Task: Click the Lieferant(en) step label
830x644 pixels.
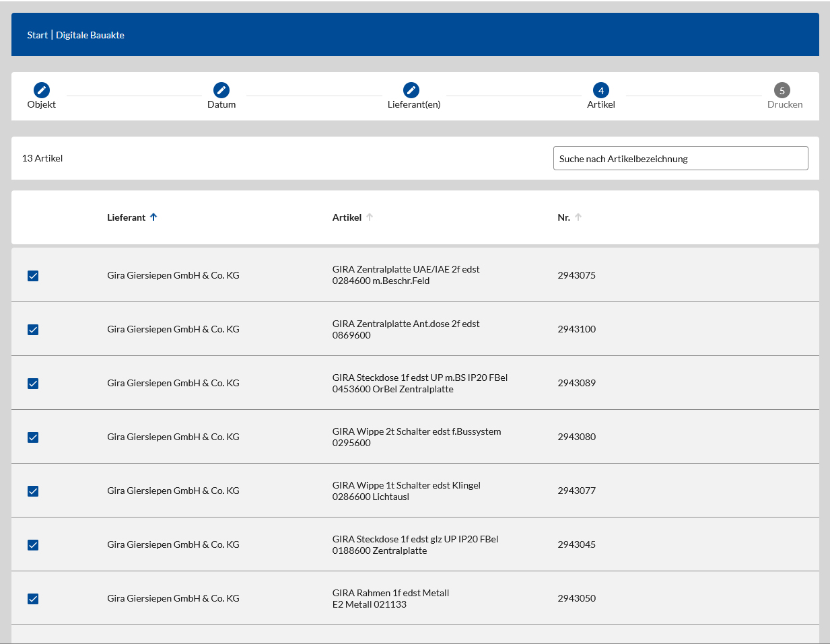Action: (414, 104)
